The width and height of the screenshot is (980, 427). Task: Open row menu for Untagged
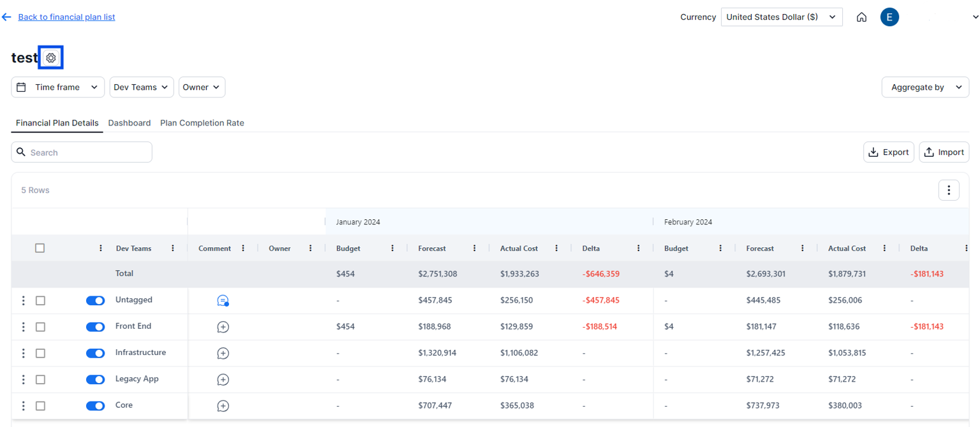pos(24,300)
